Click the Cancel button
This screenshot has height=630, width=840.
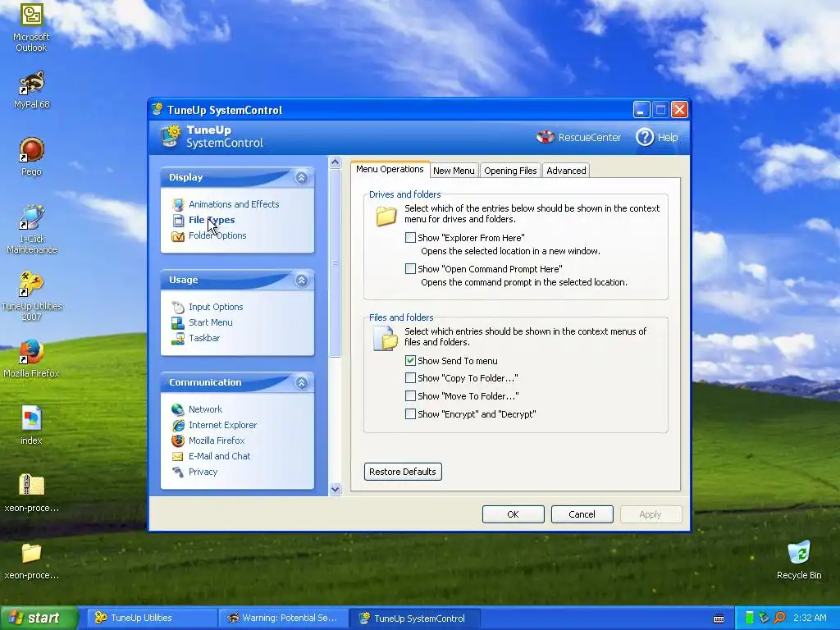click(x=582, y=514)
